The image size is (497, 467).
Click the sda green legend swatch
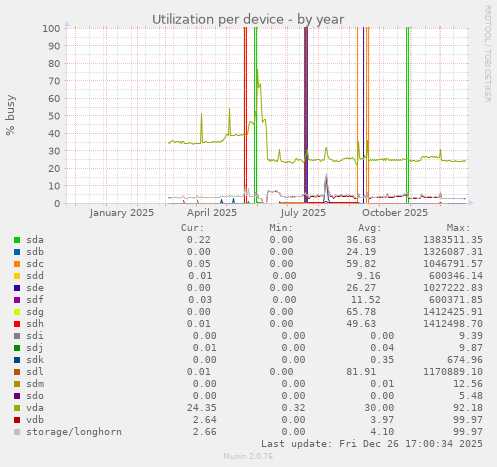click(17, 240)
